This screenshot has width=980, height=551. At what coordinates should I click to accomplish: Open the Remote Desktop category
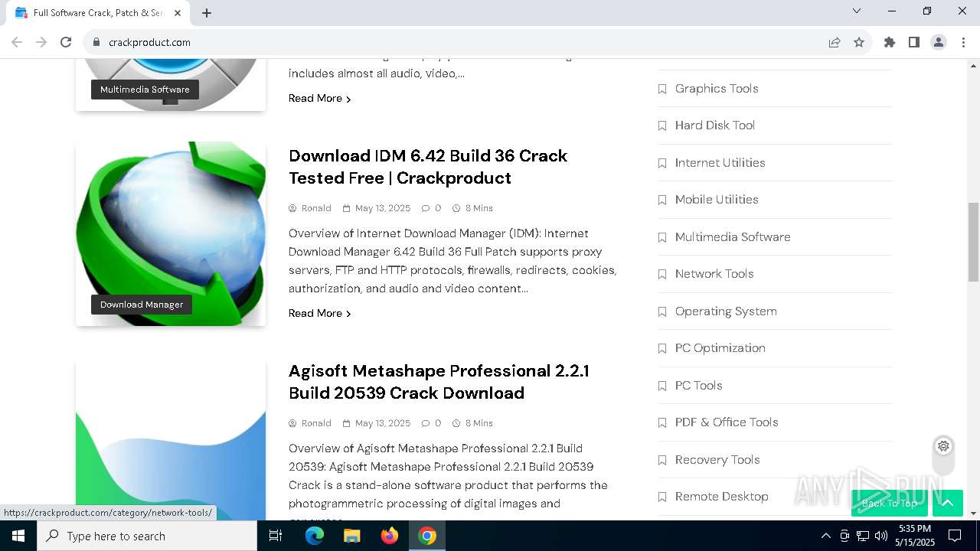(x=721, y=496)
